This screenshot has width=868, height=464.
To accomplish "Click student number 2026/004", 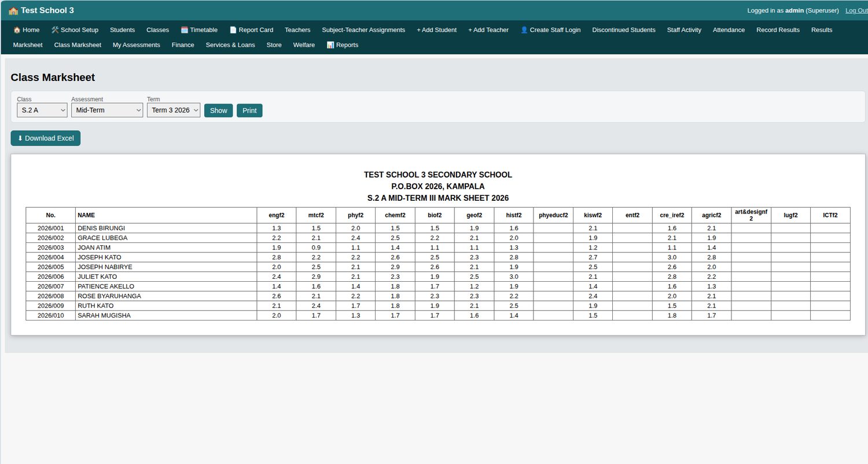I will [x=51, y=257].
